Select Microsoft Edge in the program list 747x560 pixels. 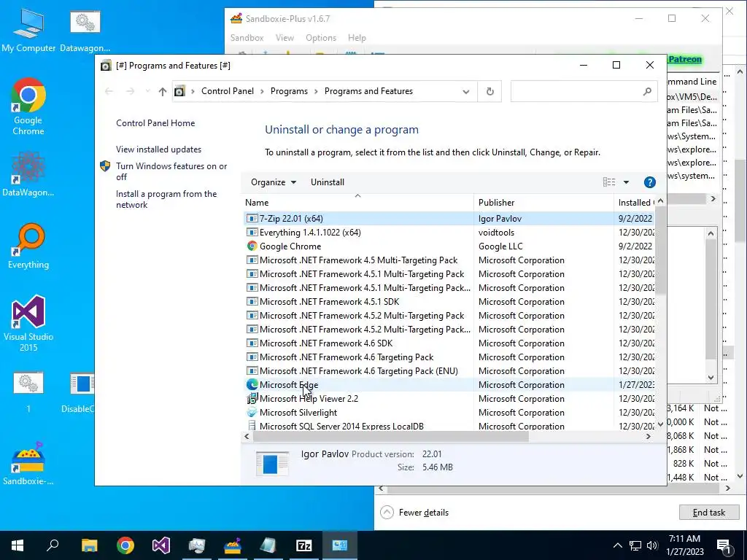click(x=449, y=385)
